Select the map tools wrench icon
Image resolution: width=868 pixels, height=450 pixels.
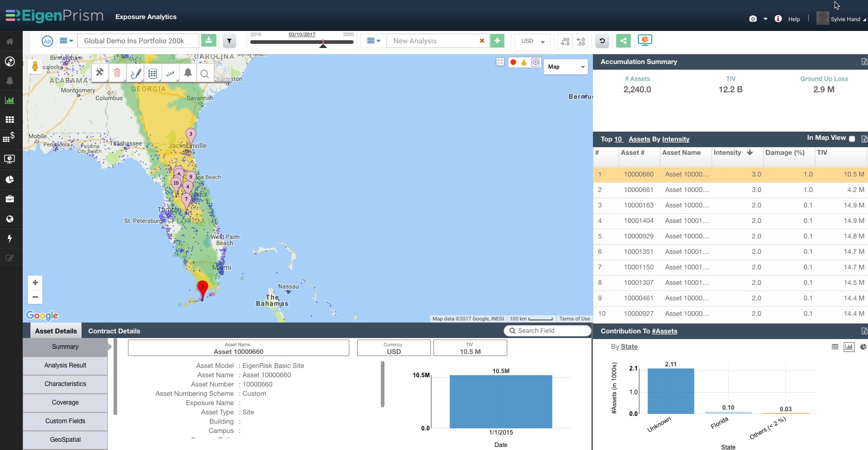(100, 73)
